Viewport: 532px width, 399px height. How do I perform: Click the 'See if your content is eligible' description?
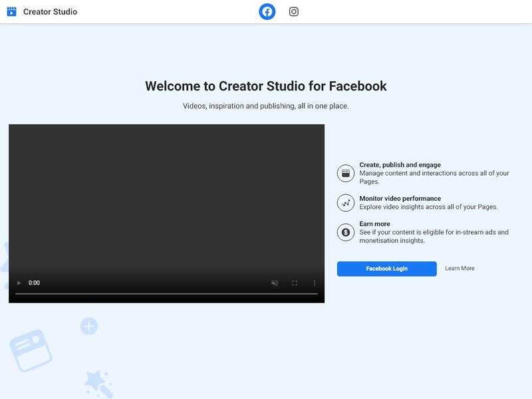click(x=434, y=236)
